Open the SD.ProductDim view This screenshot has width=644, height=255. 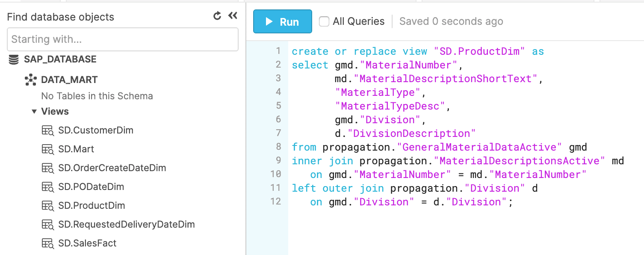92,206
